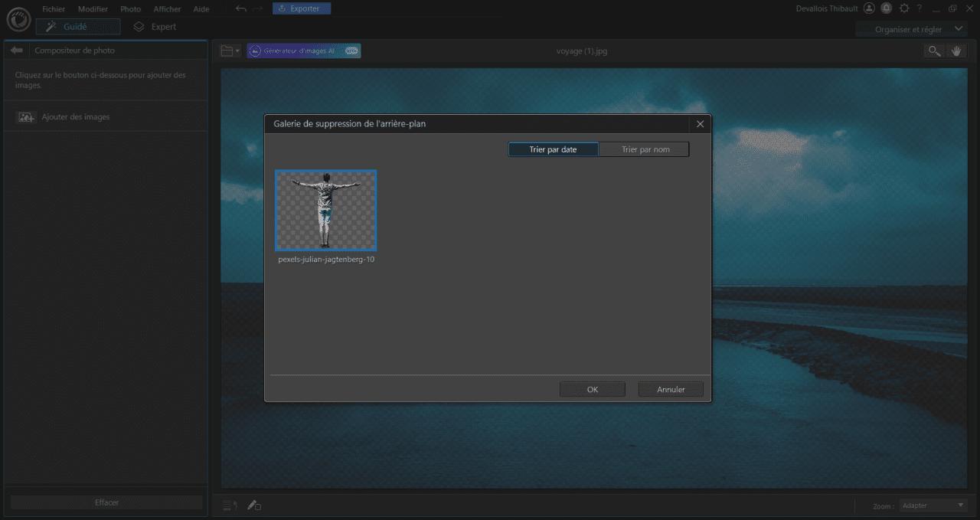This screenshot has height=520, width=980.
Task: Select the Hand pan tool
Action: [x=955, y=51]
